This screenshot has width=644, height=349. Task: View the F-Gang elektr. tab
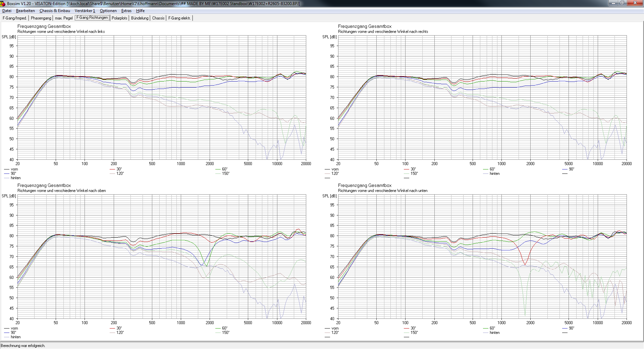[x=179, y=18]
